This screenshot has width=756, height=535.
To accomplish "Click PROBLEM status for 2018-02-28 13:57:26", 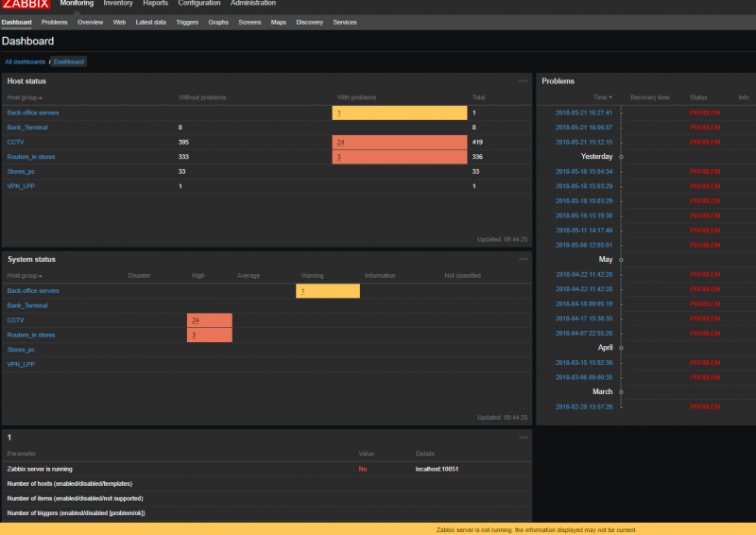I will pyautogui.click(x=705, y=406).
